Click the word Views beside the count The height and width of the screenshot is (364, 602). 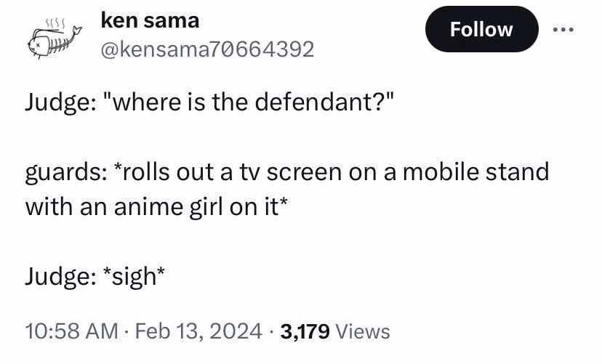363,331
